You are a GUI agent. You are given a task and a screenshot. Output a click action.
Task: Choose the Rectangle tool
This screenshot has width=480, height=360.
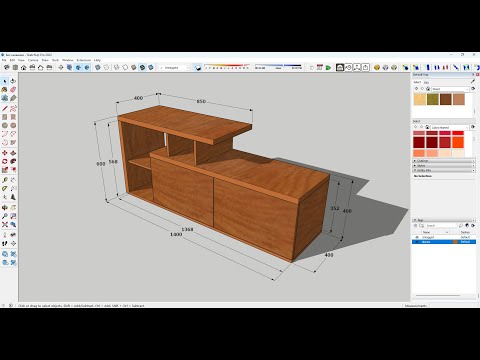(5, 117)
